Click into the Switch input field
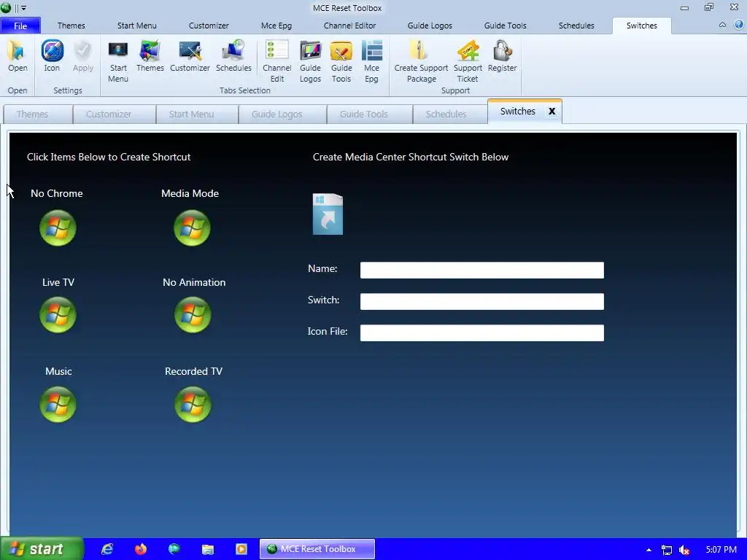747x560 pixels. pyautogui.click(x=481, y=301)
